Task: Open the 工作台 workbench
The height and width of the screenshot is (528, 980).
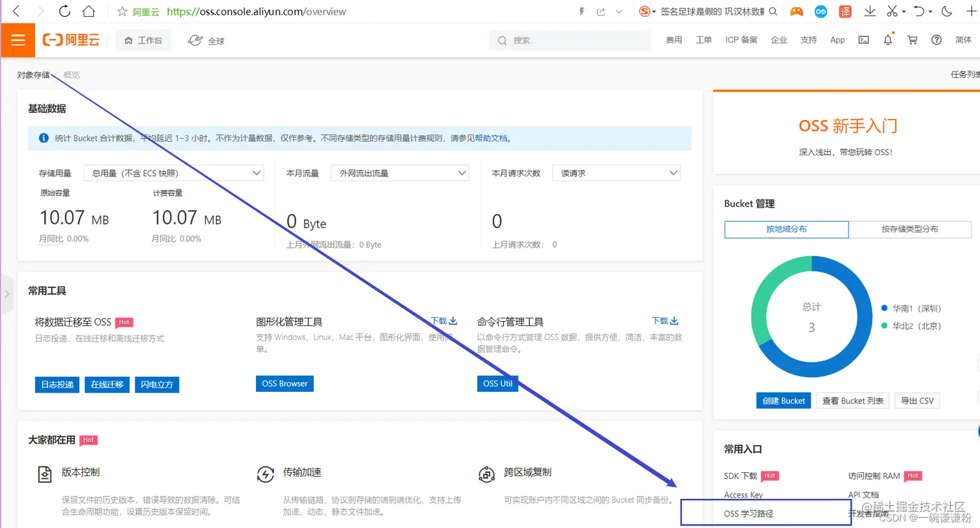Action: [x=143, y=40]
